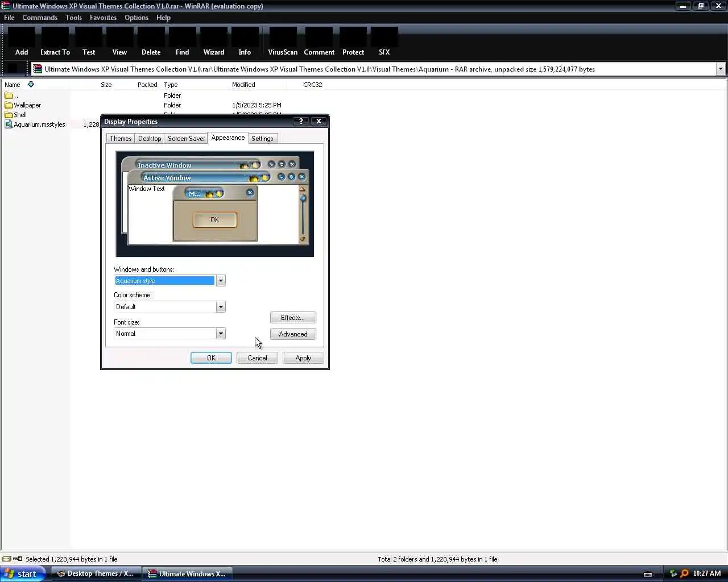Launch the Wizard from the toolbar
This screenshot has width=728, height=582.
[x=214, y=42]
